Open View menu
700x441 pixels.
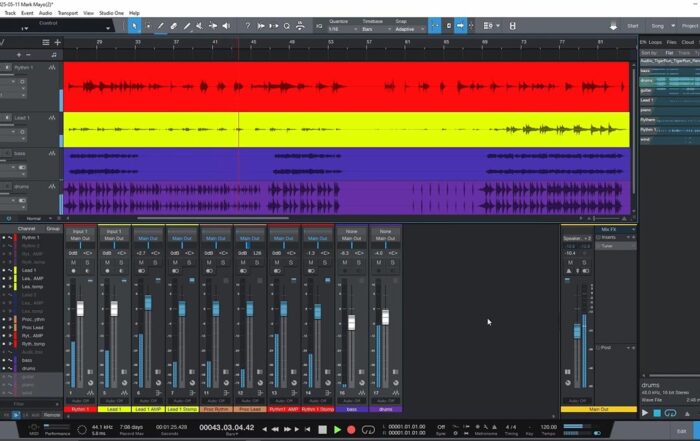[88, 13]
